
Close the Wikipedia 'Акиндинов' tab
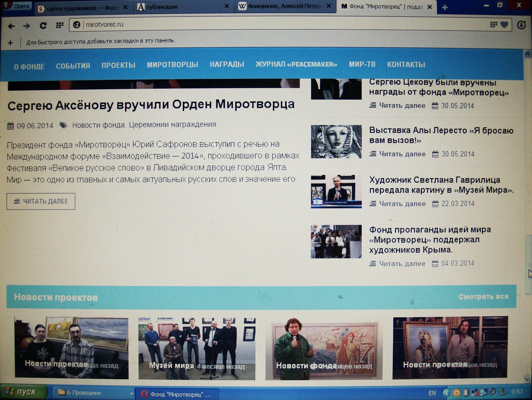tap(328, 6)
